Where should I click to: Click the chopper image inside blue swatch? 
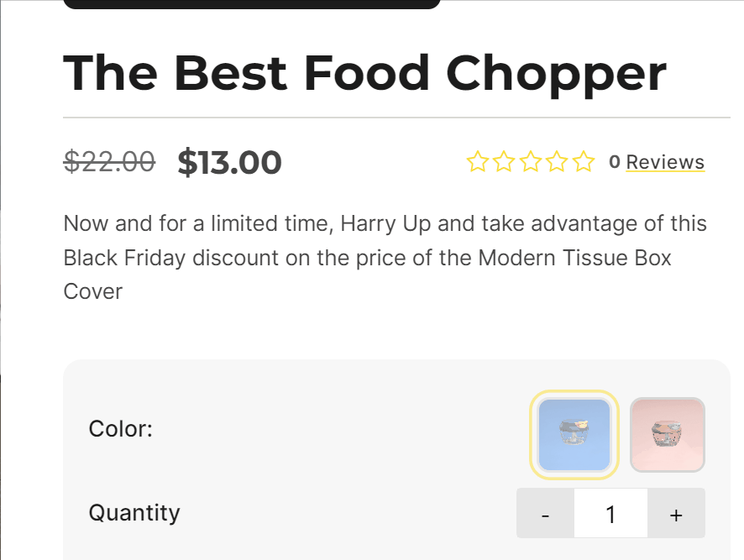click(x=574, y=432)
